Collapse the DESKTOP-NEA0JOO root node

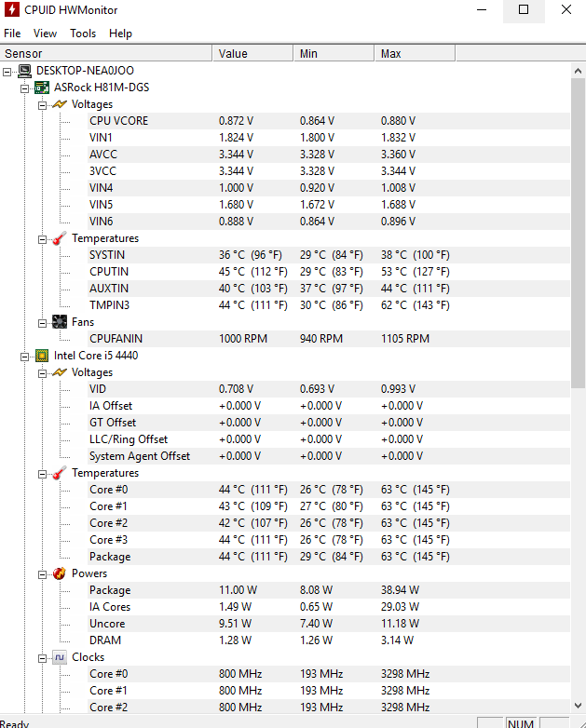(7, 72)
